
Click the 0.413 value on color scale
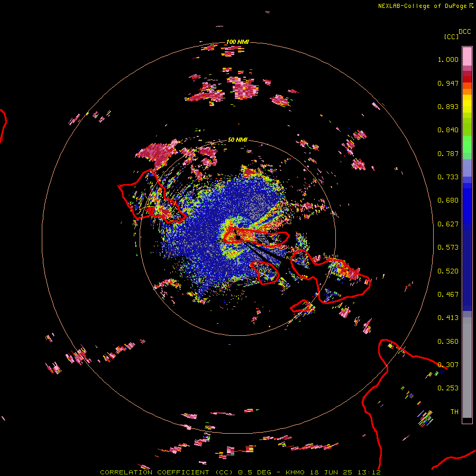(x=448, y=318)
